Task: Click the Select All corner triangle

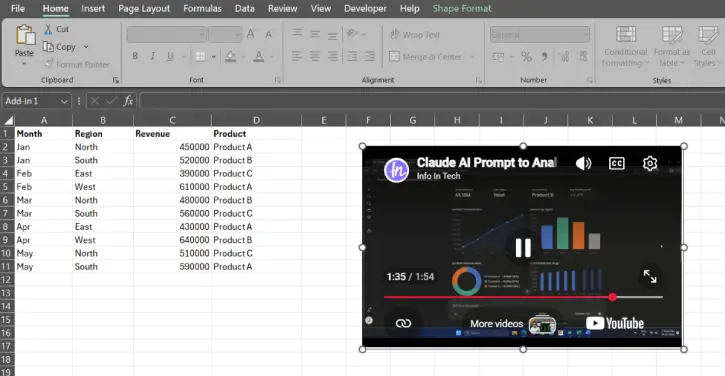Action: (8, 121)
